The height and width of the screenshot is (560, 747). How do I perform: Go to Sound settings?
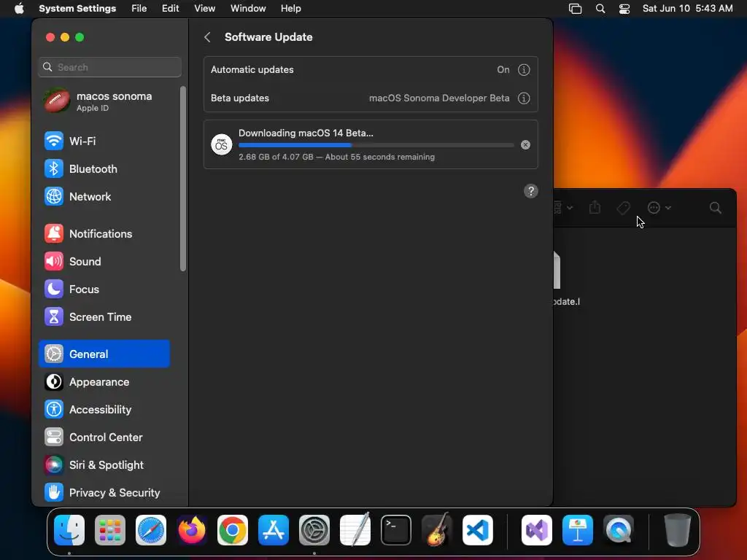[104, 262]
